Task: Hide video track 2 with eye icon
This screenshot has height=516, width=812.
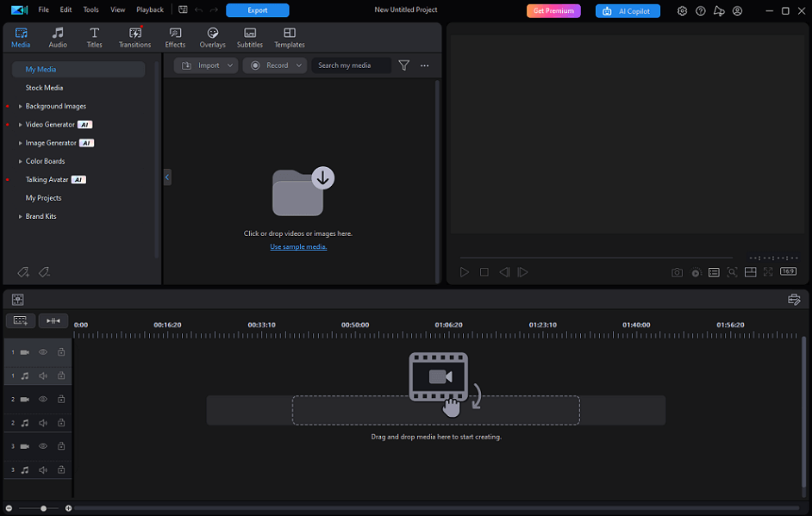Action: (x=43, y=400)
